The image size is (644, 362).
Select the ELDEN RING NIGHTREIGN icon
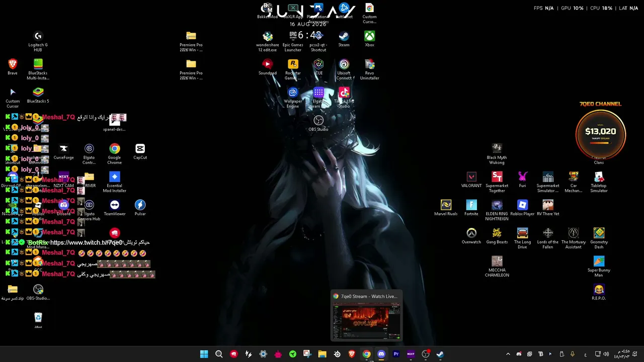497,210
